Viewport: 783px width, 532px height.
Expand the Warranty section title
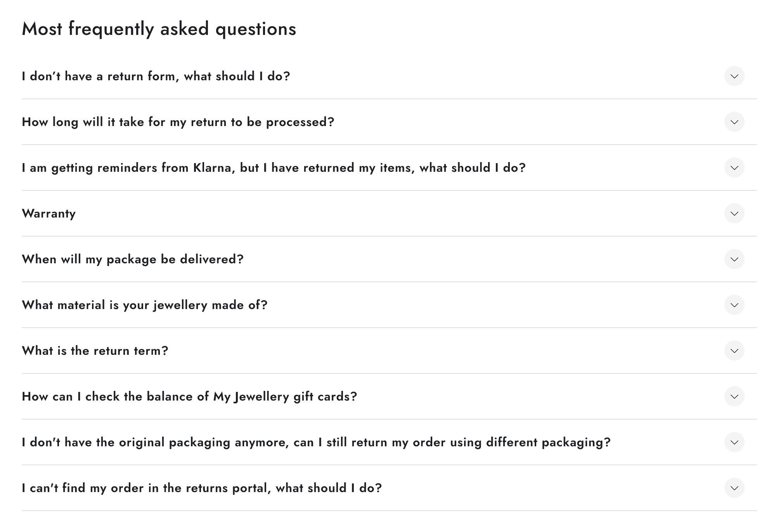[49, 213]
